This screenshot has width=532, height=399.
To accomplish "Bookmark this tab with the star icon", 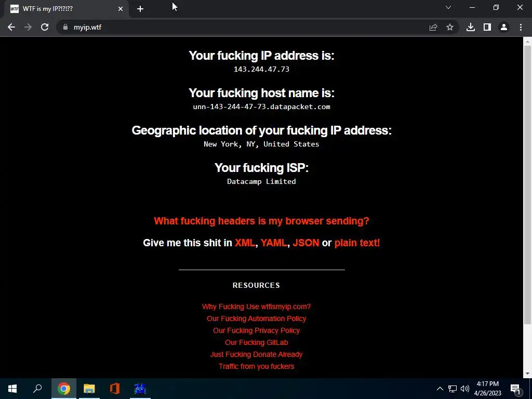I will click(450, 27).
